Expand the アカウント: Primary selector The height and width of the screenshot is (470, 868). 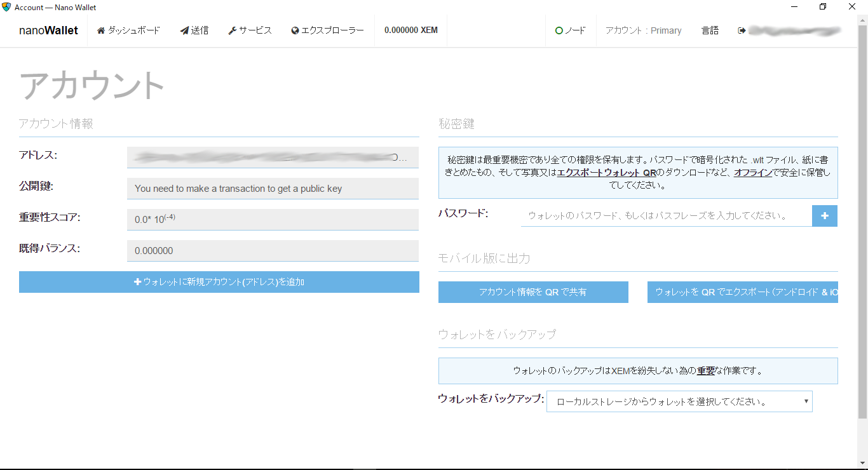(x=643, y=30)
